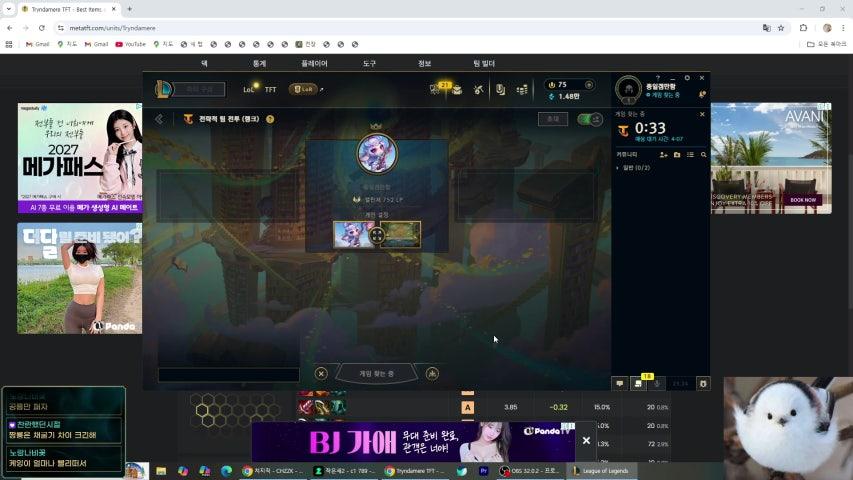Screen dimensions: 853x480
Task: Open Microsoft Edge from the taskbar
Action: coord(226,471)
